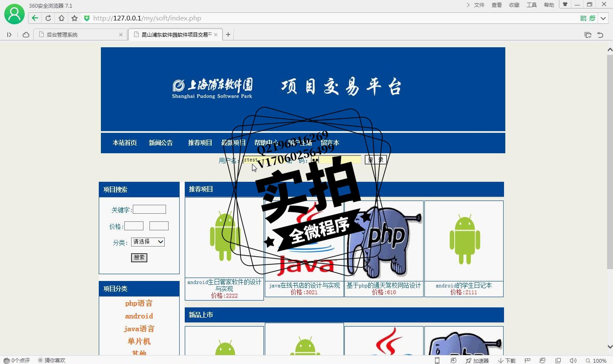Select the java语言 category
The height and width of the screenshot is (364, 613).
click(139, 329)
